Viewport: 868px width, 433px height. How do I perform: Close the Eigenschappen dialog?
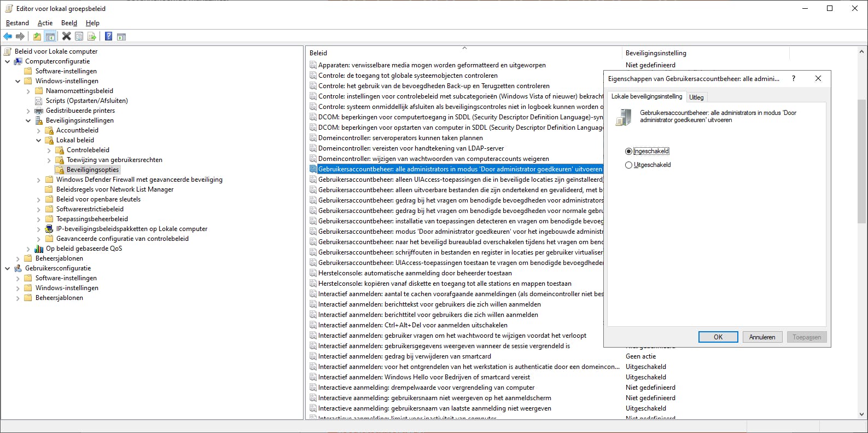[818, 78]
